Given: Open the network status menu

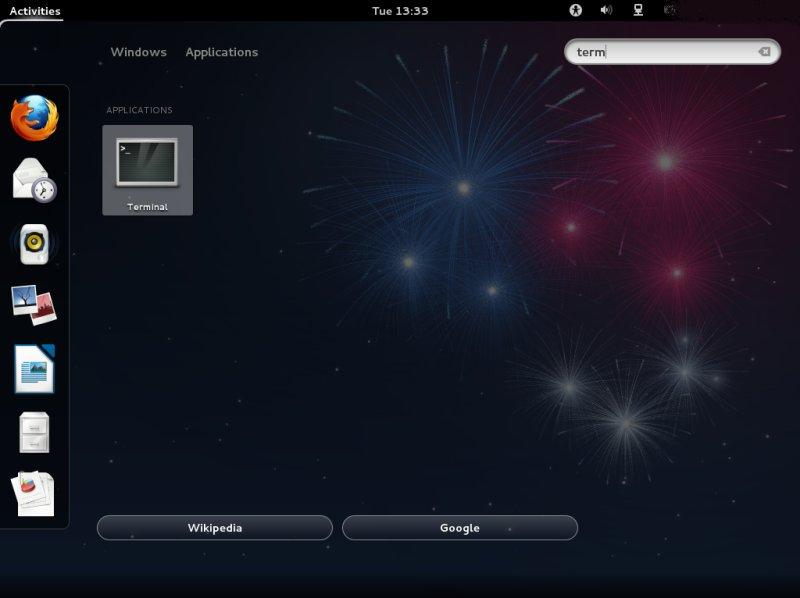Looking at the screenshot, I should click(637, 11).
